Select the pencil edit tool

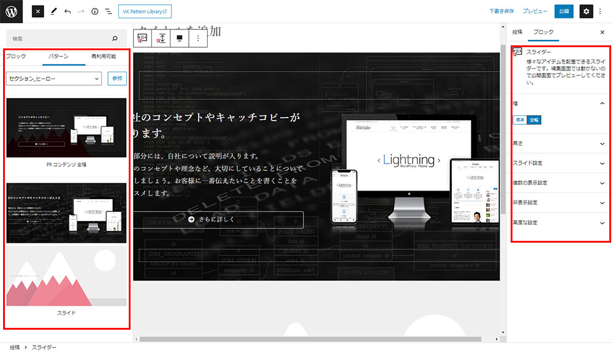point(55,11)
